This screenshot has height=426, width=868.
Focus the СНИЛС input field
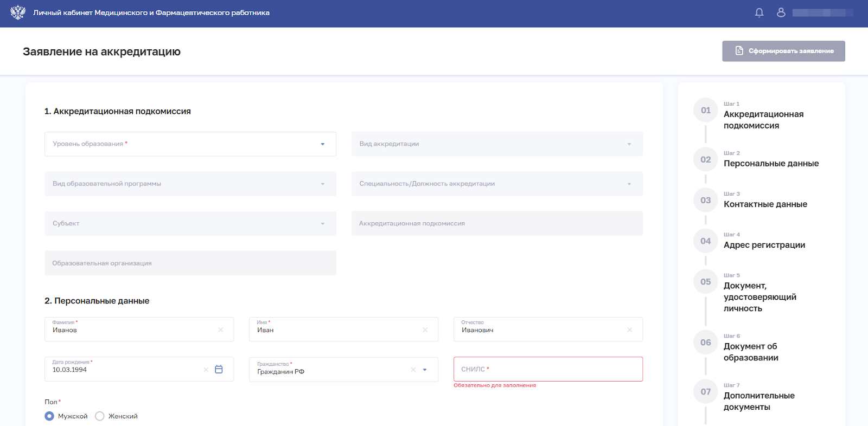[x=548, y=369]
